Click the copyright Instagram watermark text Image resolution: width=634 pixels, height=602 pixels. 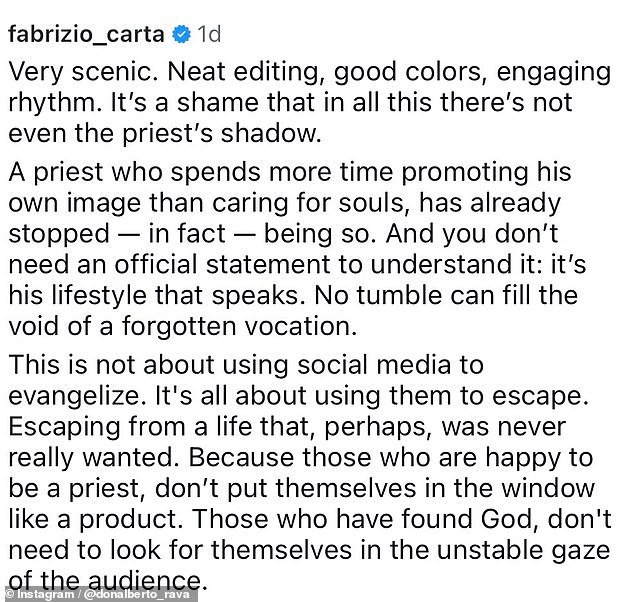click(40, 594)
